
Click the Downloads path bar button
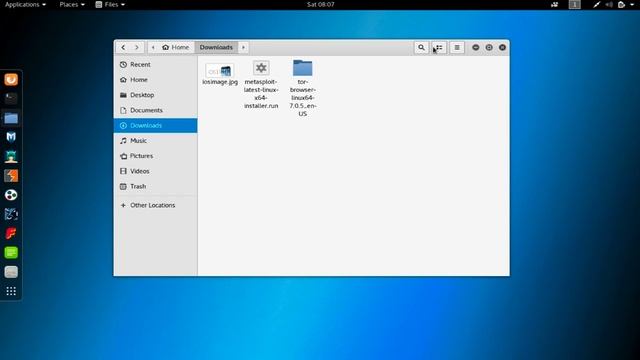[216, 47]
